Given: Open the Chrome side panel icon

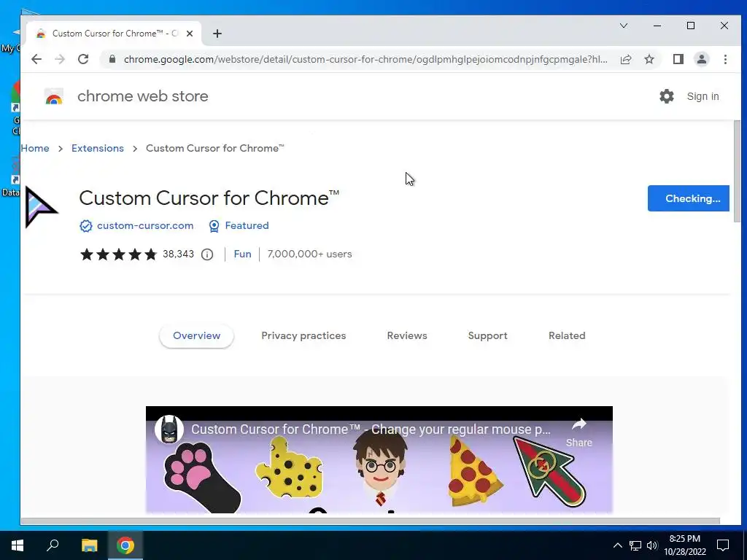Looking at the screenshot, I should click(678, 59).
